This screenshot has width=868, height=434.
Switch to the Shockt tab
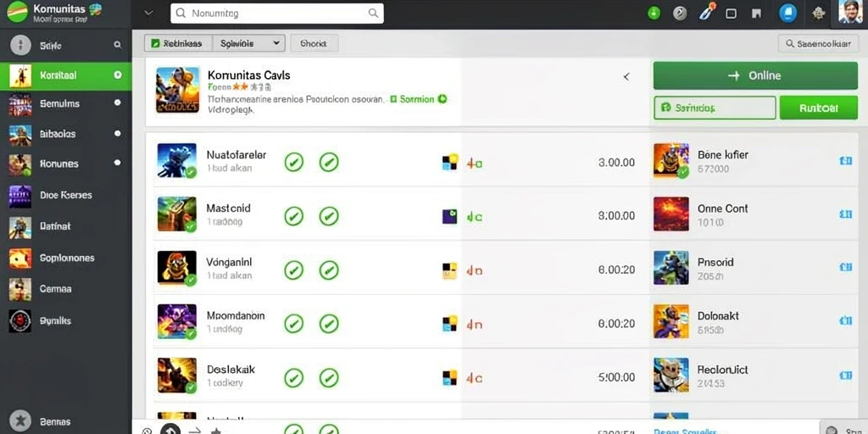click(x=314, y=43)
